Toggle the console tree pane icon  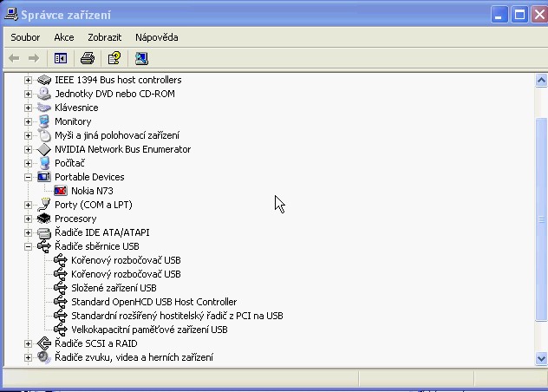click(x=61, y=58)
